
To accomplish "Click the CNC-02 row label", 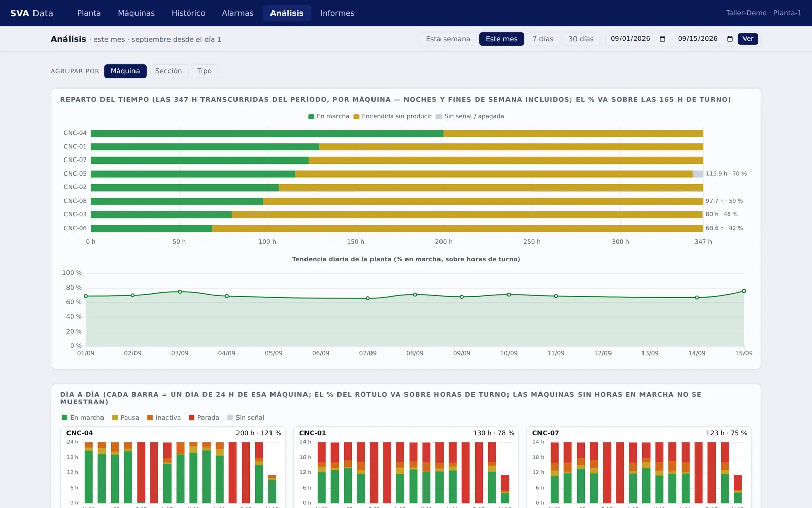I will click(x=75, y=187).
